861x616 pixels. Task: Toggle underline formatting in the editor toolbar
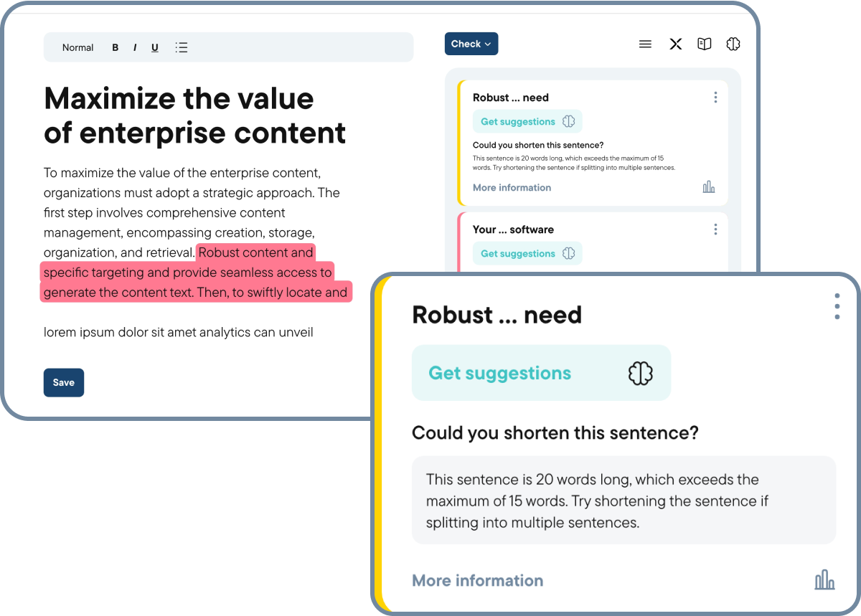(155, 48)
